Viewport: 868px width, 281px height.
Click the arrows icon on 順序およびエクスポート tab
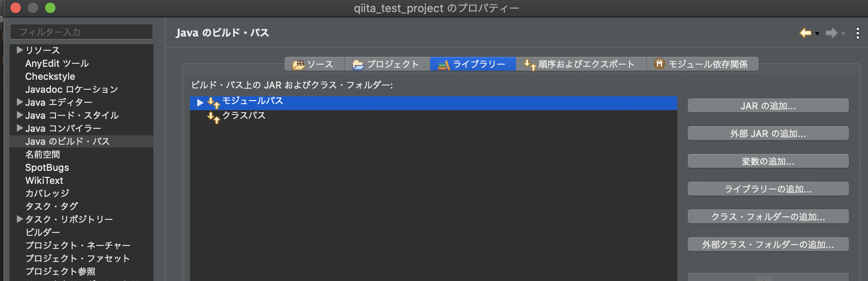(x=530, y=64)
